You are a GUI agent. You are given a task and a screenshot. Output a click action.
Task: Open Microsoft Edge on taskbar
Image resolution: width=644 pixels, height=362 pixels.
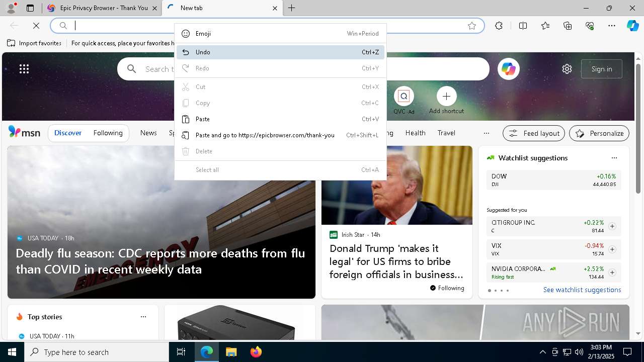(x=207, y=352)
